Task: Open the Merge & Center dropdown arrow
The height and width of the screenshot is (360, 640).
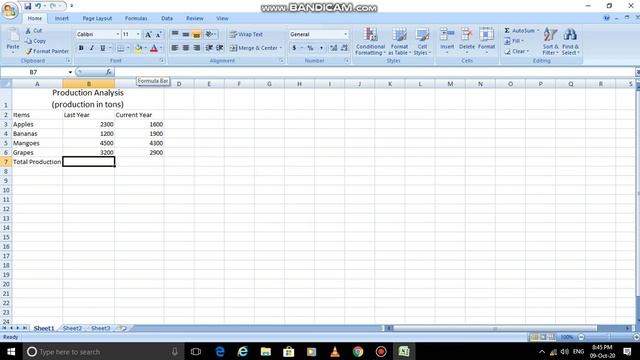Action: [281, 48]
